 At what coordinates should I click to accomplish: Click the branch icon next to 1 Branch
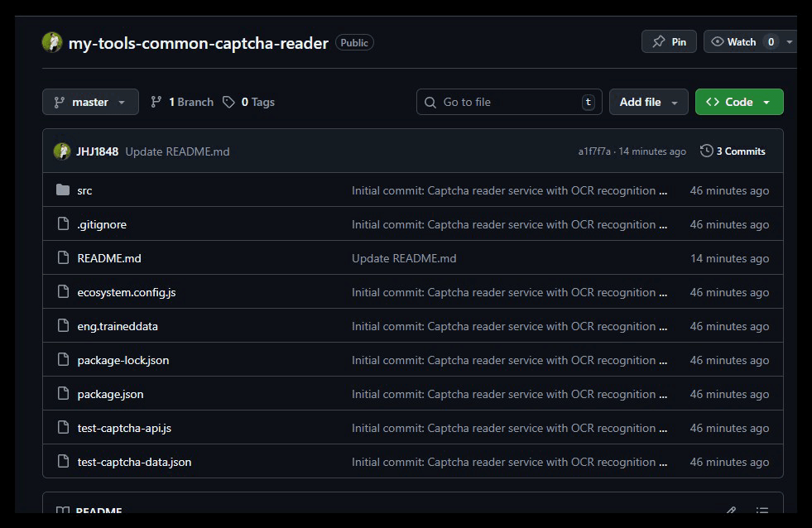[156, 102]
